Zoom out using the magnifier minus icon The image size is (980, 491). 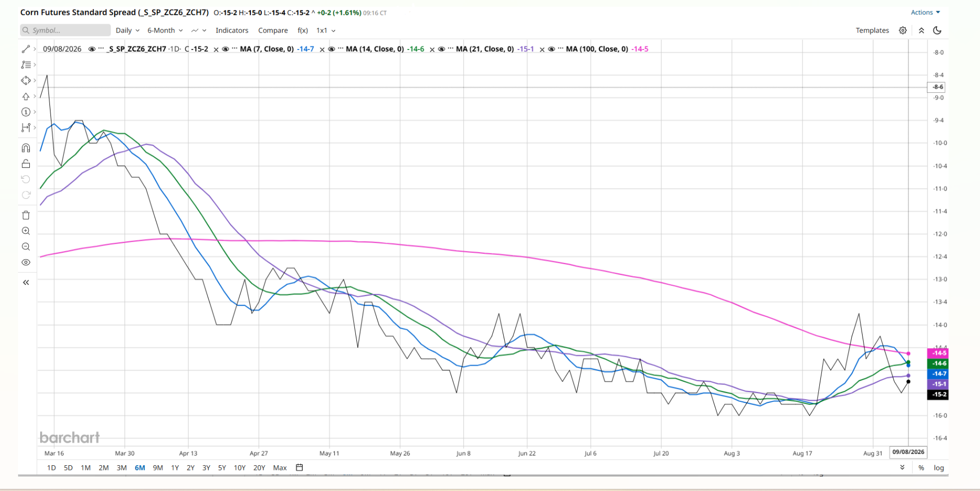pos(26,247)
